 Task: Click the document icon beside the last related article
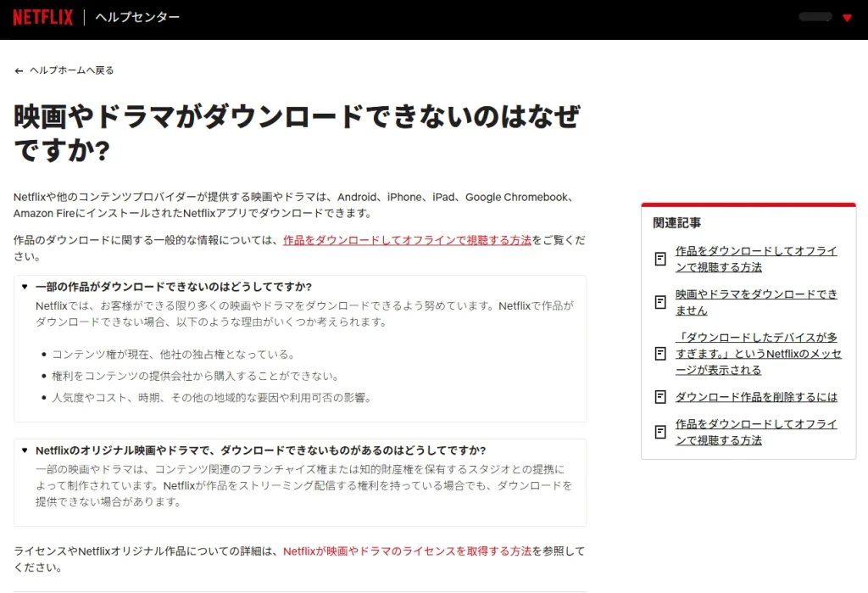pos(659,432)
